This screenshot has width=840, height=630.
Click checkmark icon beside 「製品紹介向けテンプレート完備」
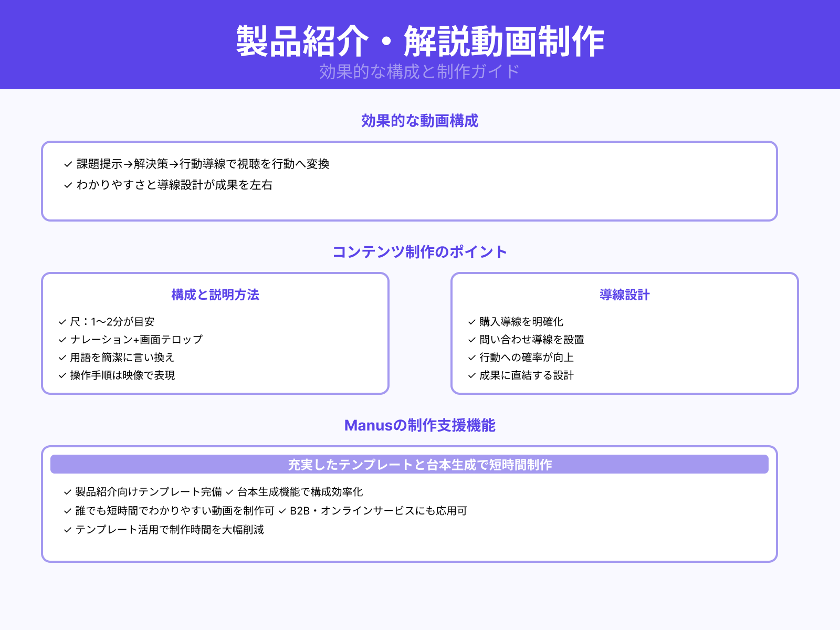(x=67, y=492)
